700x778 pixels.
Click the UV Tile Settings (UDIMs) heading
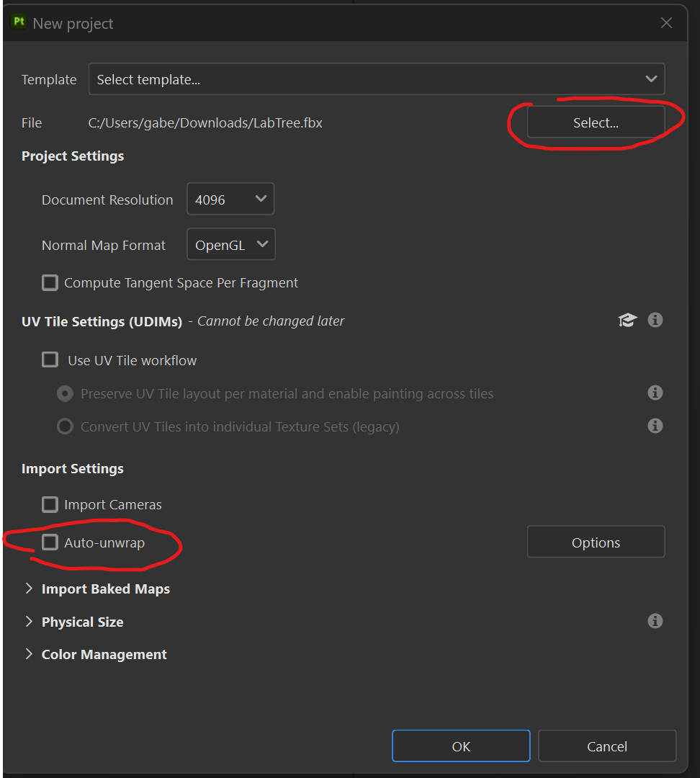click(x=102, y=321)
